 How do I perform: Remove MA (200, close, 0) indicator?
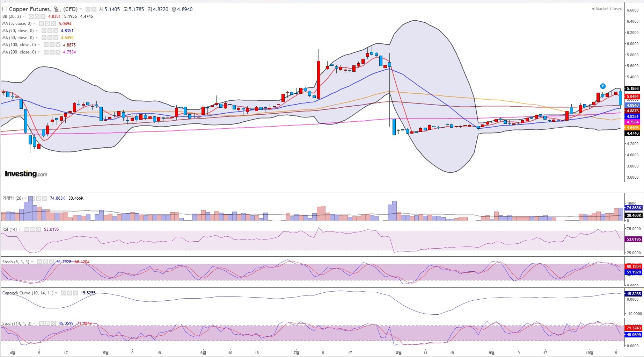click(58, 52)
